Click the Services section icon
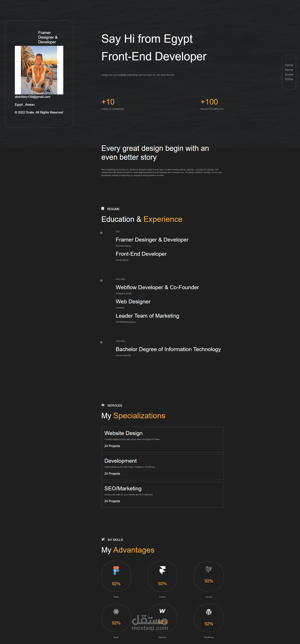Viewport: 300px width, 644px height. [103, 405]
